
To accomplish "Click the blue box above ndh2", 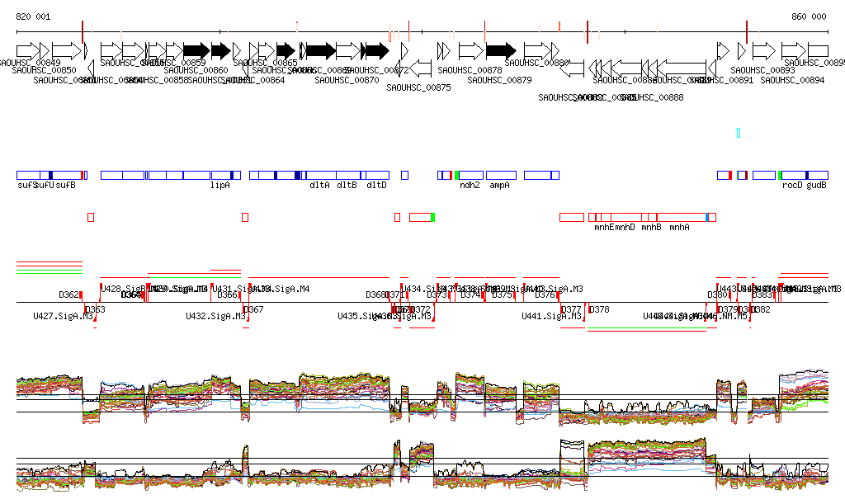I will [471, 176].
